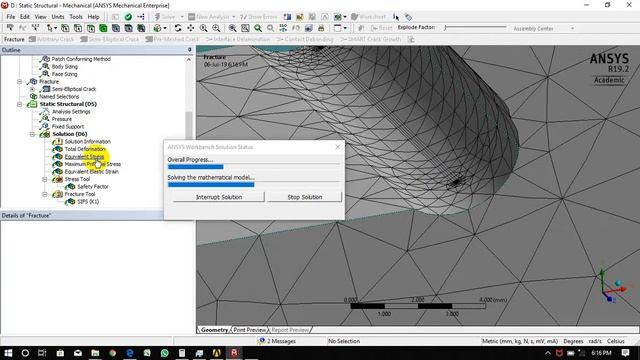Open the selection mode dropdown arrow
The height and width of the screenshot is (360, 640).
point(56,28)
